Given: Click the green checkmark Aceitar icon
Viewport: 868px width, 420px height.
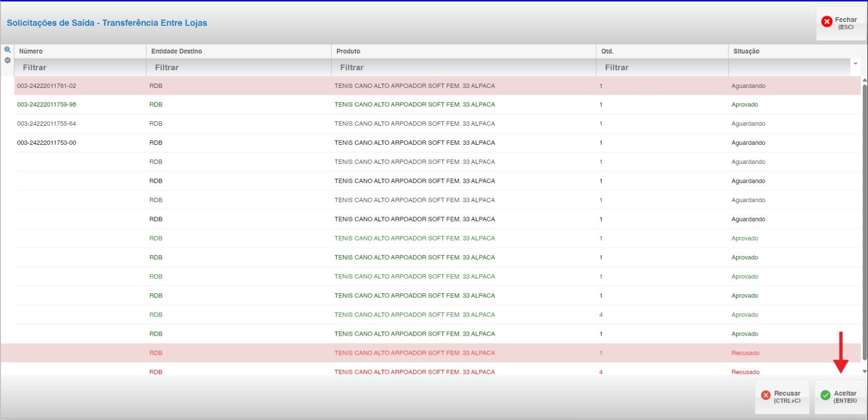Looking at the screenshot, I should pos(826,395).
